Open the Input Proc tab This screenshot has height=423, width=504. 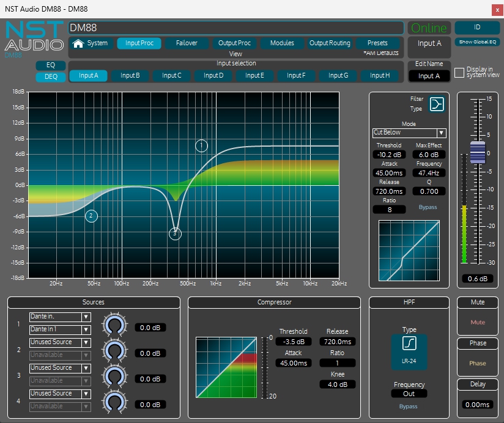[x=139, y=43]
